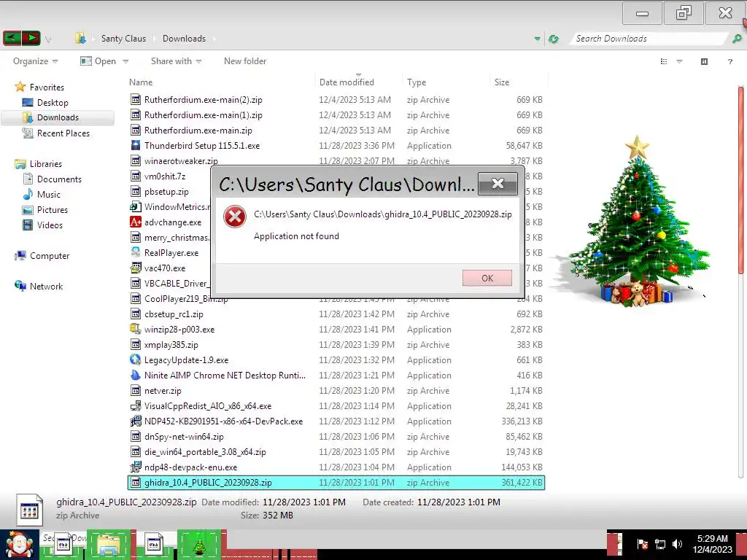Select Computer in the navigation pane
747x560 pixels.
[x=50, y=256]
